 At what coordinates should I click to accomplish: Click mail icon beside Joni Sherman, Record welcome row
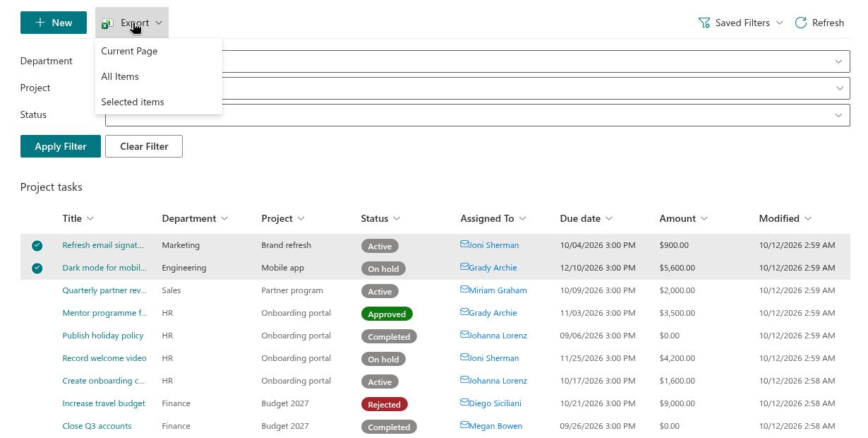pyautogui.click(x=464, y=357)
